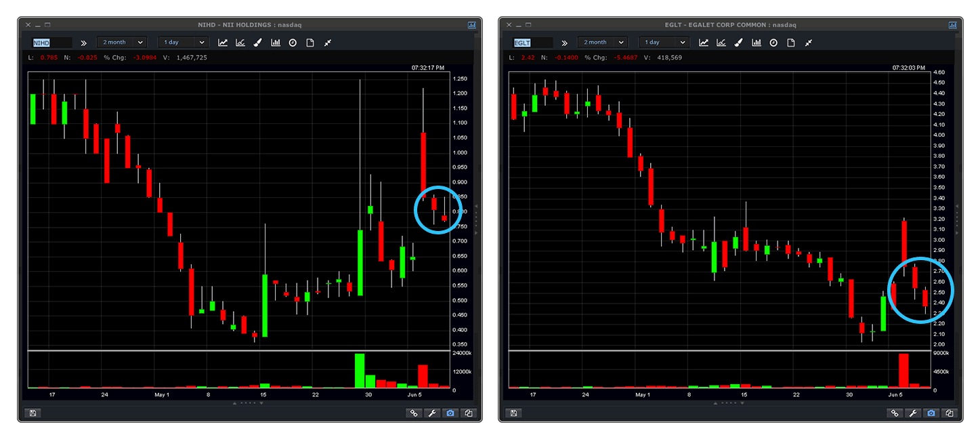Save NIHD chart with floppy disk icon
The height and width of the screenshot is (439, 980).
coord(33,413)
